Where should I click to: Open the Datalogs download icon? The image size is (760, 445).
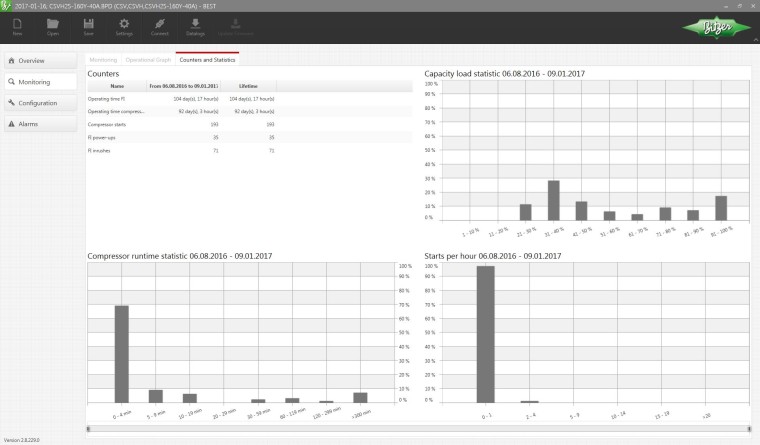(195, 26)
